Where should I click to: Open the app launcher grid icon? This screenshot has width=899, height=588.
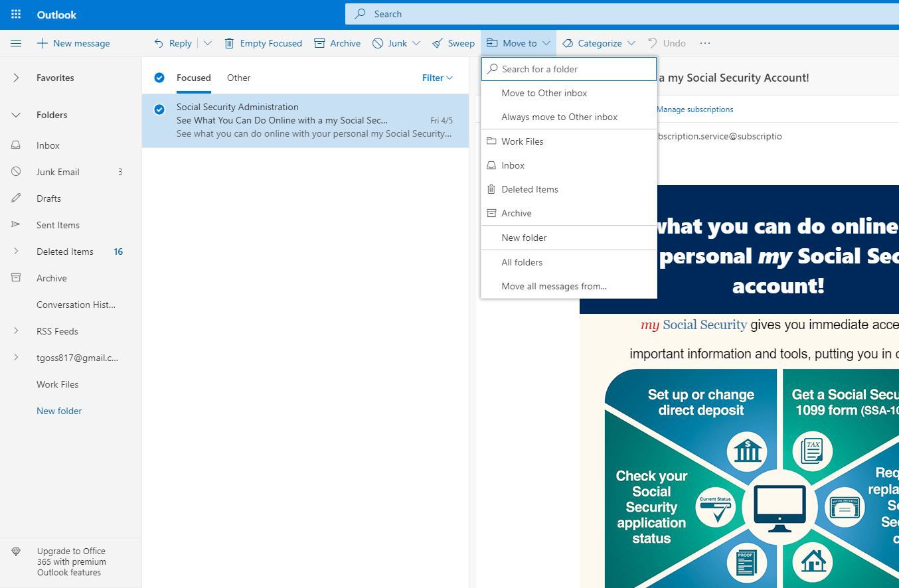click(x=16, y=14)
